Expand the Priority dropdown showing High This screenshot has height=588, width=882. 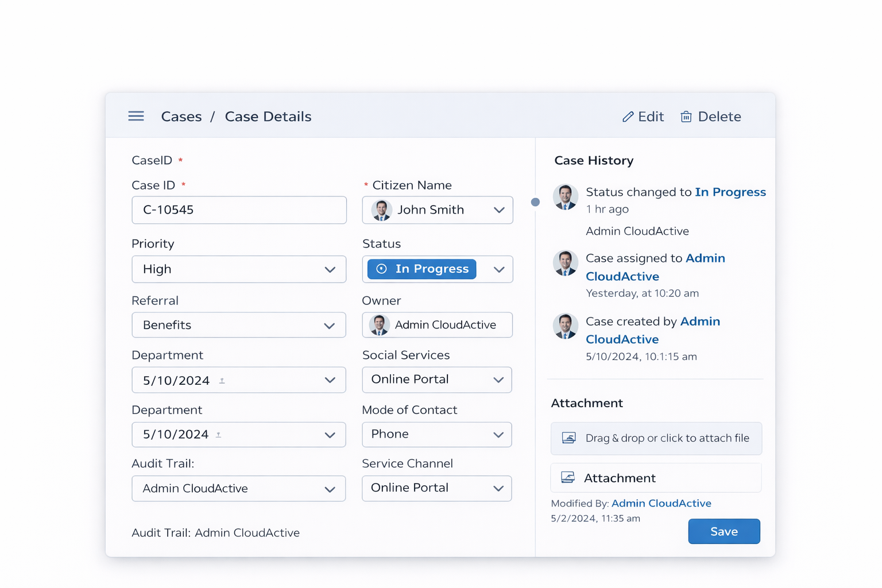(239, 269)
